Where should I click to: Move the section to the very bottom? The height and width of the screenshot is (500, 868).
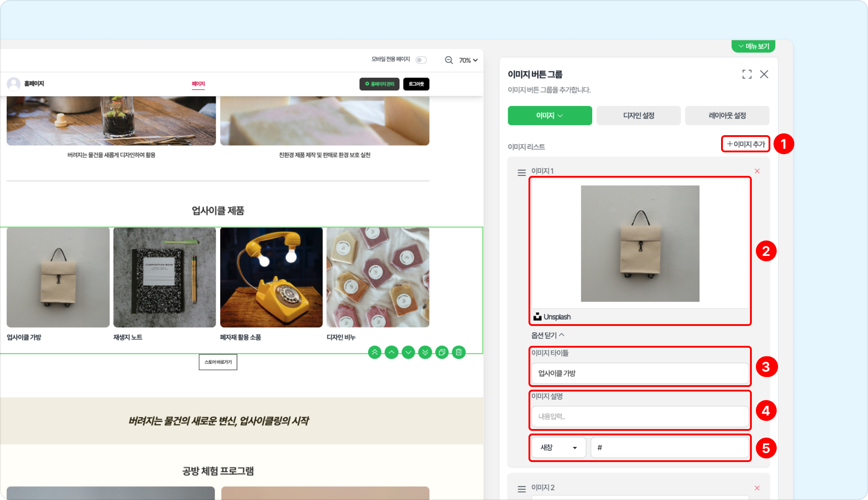pyautogui.click(x=425, y=352)
